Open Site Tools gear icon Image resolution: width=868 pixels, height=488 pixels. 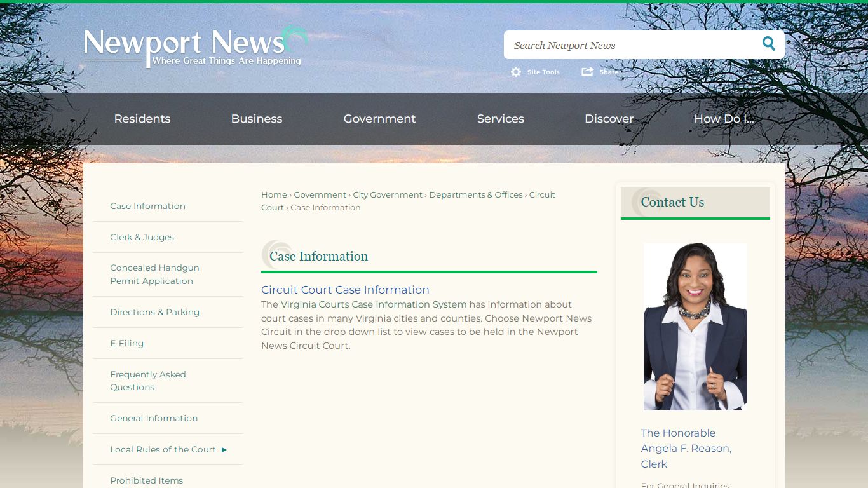[x=516, y=72]
